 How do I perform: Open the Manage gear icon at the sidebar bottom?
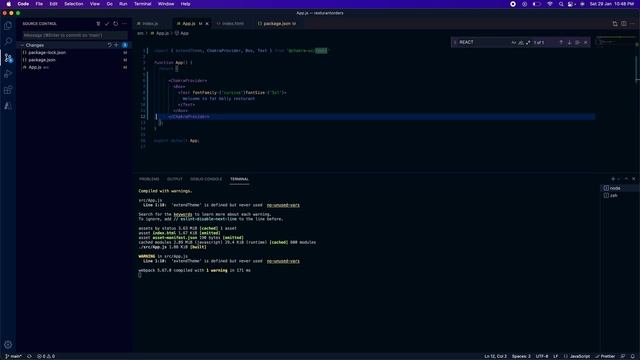pos(8,344)
